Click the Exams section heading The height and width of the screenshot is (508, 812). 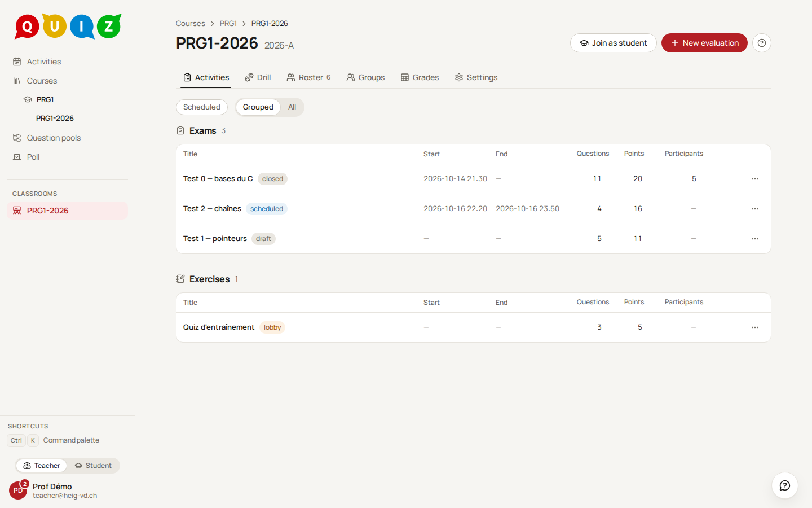pos(202,130)
